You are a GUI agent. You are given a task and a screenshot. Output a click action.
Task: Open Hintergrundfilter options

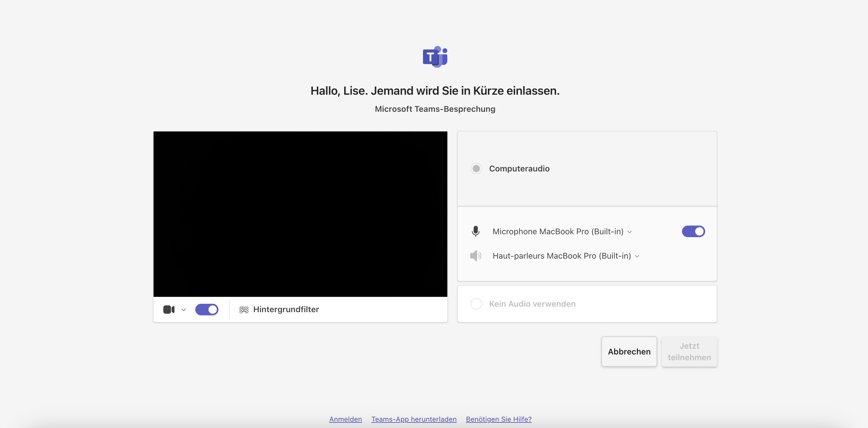tap(286, 310)
